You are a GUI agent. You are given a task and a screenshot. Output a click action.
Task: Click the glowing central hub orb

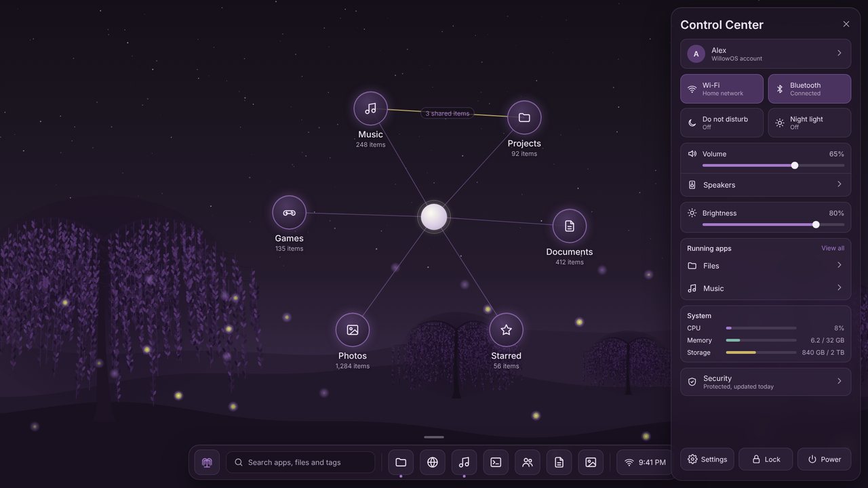coord(434,217)
